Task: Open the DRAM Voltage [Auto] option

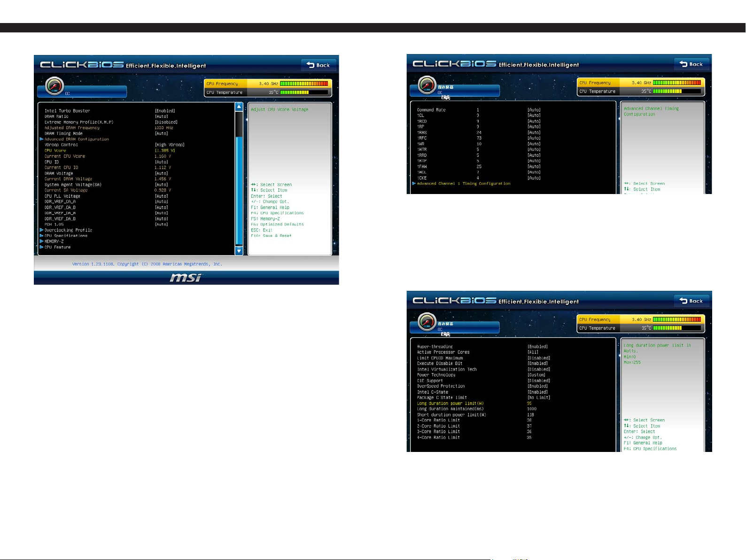Action: pyautogui.click(x=161, y=173)
